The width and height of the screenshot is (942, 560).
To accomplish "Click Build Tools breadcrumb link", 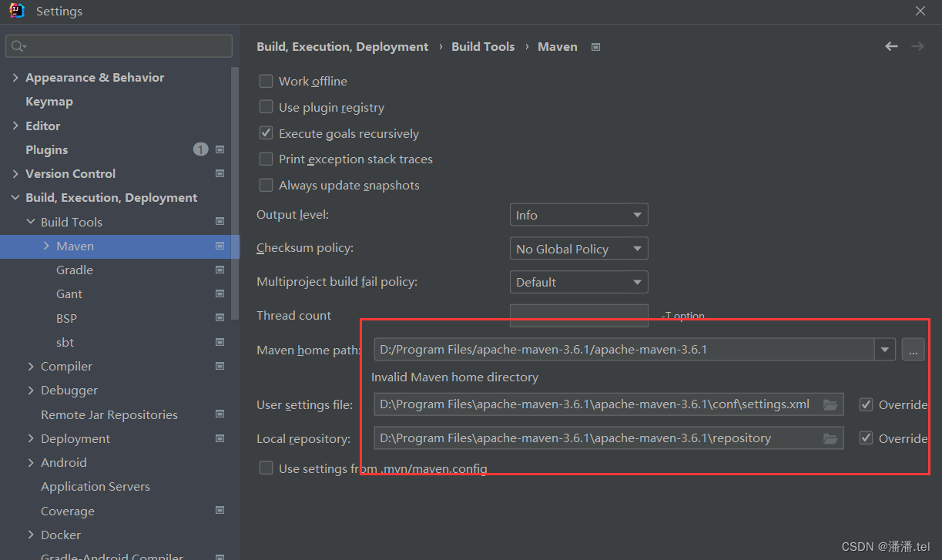I will click(x=483, y=47).
